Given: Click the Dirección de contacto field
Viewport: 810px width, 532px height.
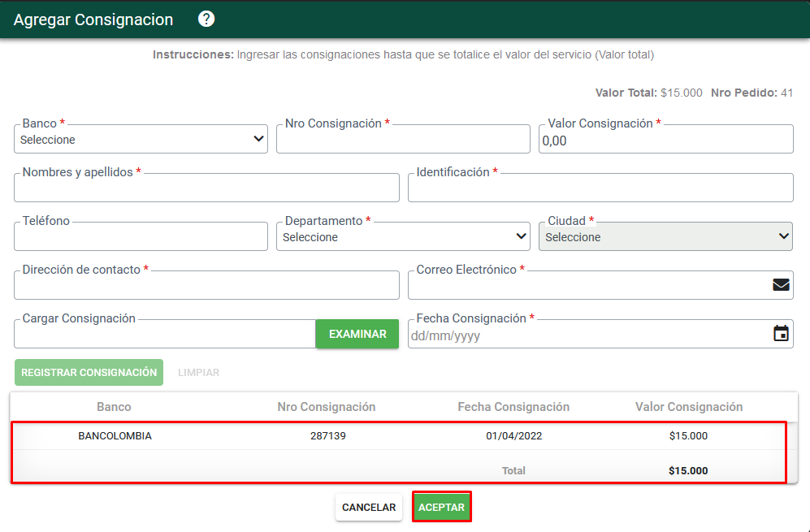Looking at the screenshot, I should pos(206,285).
